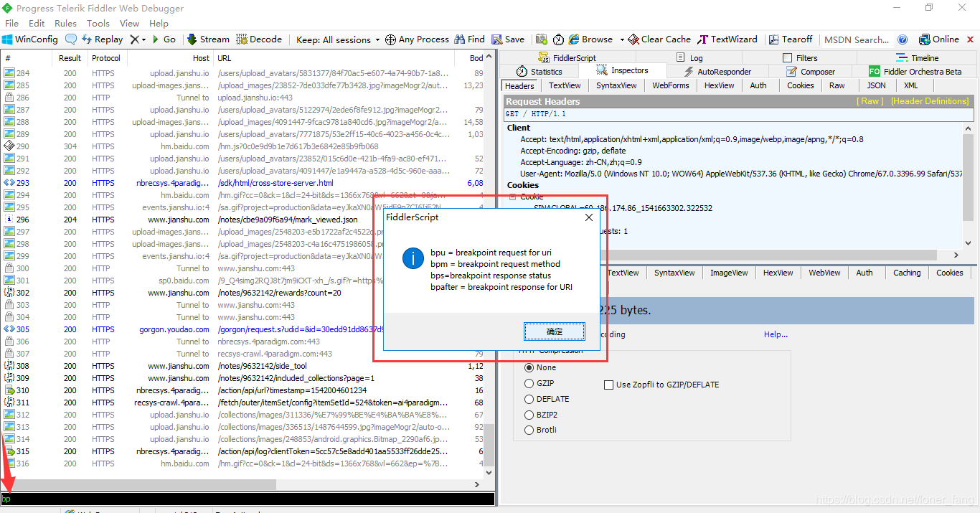Select the response ImageView tab
The image size is (980, 513).
(x=729, y=273)
